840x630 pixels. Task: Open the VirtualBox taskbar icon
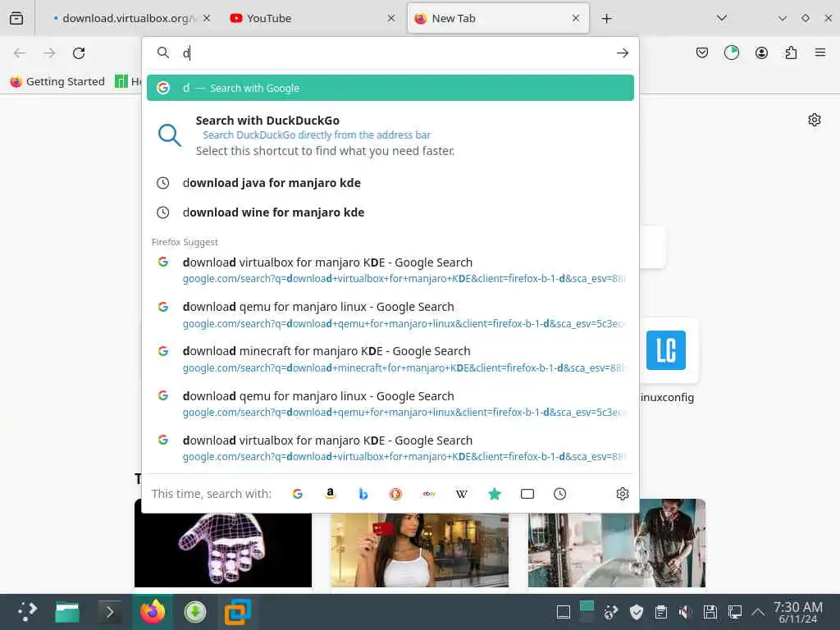point(237,611)
